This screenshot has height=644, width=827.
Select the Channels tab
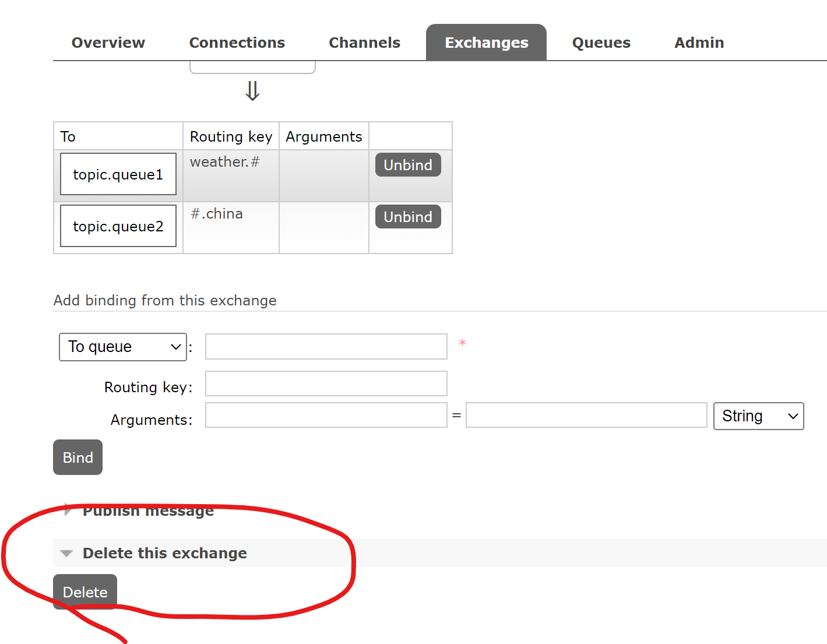click(364, 42)
